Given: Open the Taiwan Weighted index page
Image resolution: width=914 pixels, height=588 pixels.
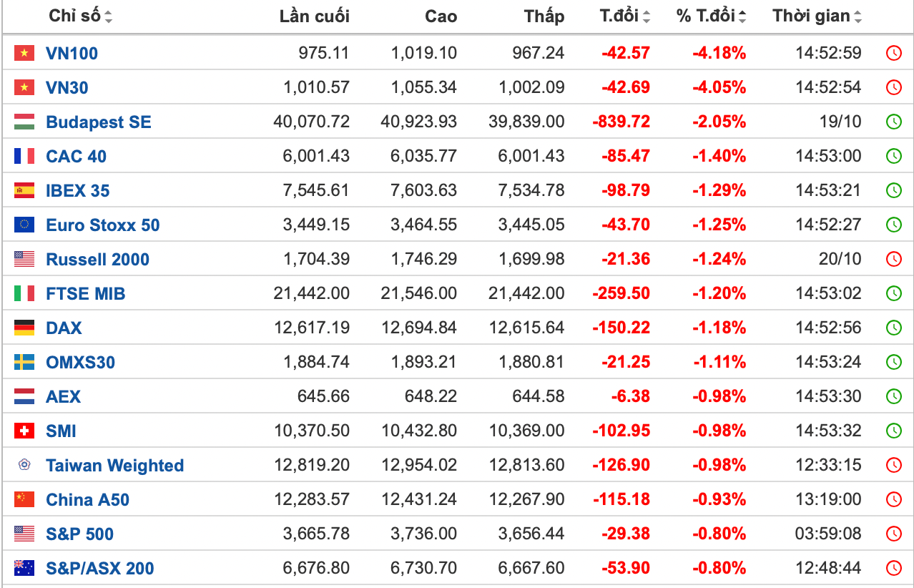Looking at the screenshot, I should coord(114,466).
